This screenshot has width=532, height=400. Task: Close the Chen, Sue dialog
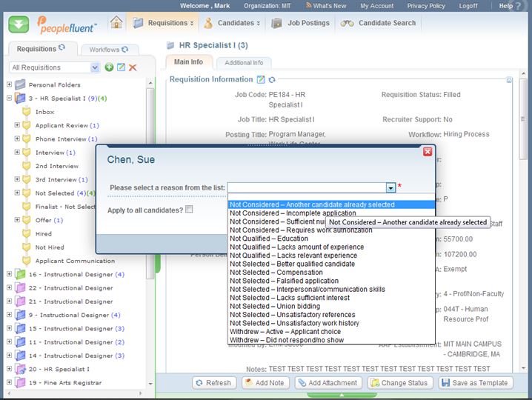427,151
